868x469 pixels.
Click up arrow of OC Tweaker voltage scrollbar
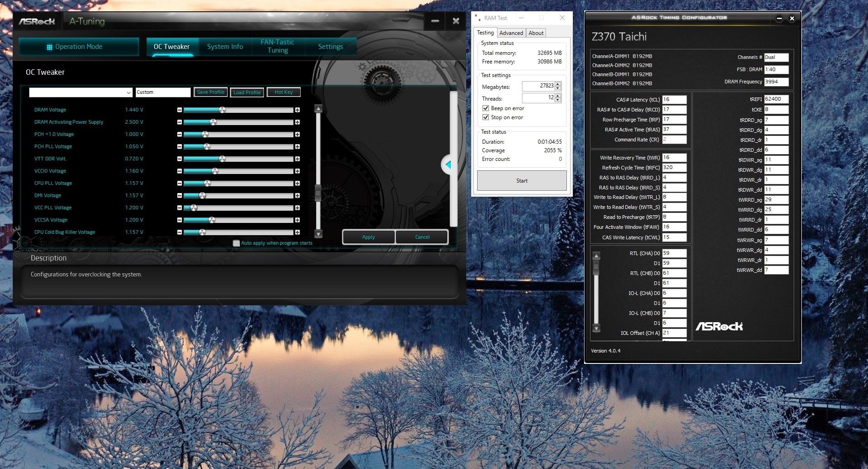click(x=318, y=109)
